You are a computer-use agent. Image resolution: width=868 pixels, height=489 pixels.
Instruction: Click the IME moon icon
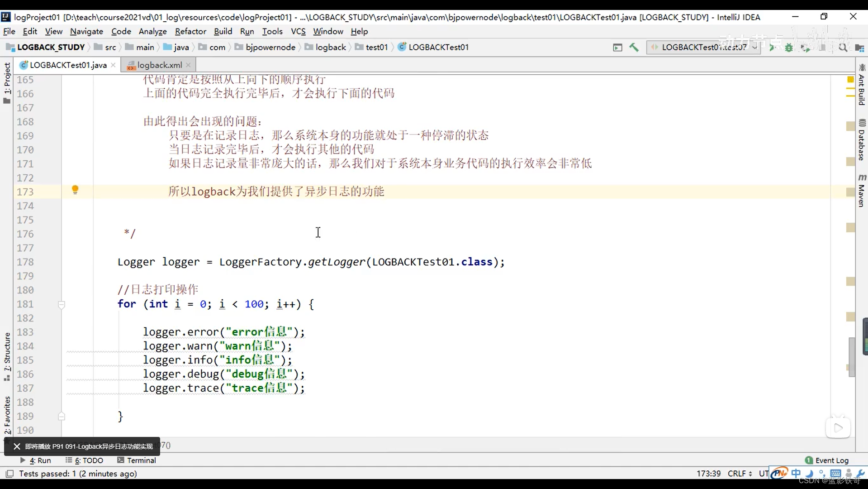point(809,473)
